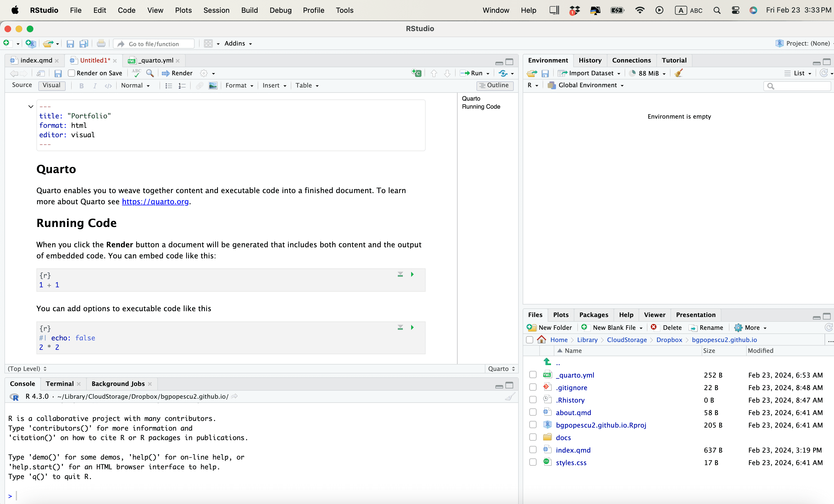Click the clear environment broom icon
834x504 pixels.
678,73
